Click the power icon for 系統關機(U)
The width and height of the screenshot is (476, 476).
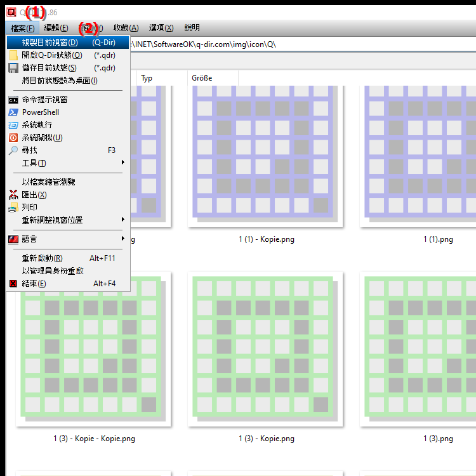[x=13, y=138]
